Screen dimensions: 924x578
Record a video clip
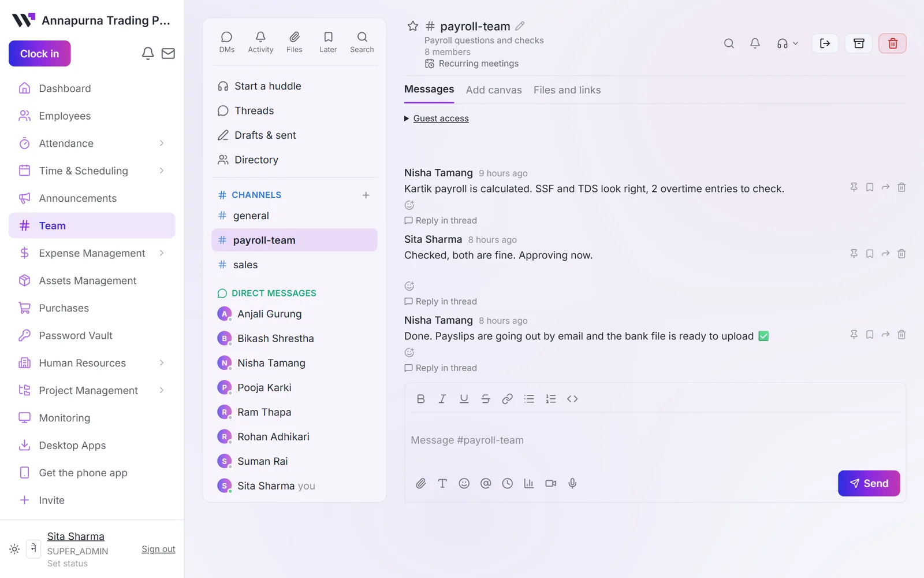[x=550, y=483]
